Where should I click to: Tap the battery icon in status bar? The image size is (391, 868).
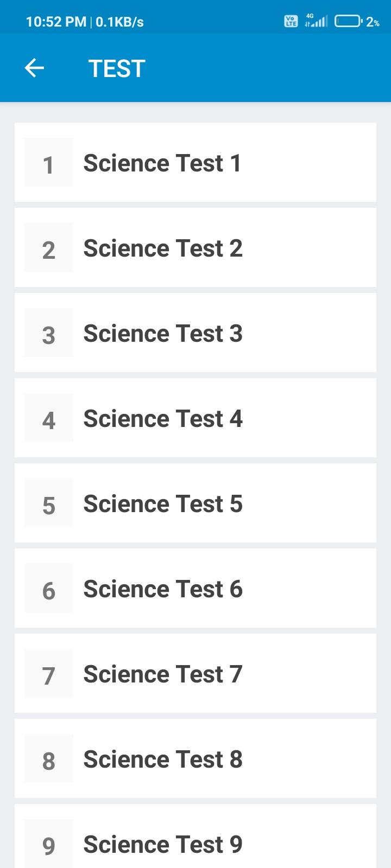349,22
